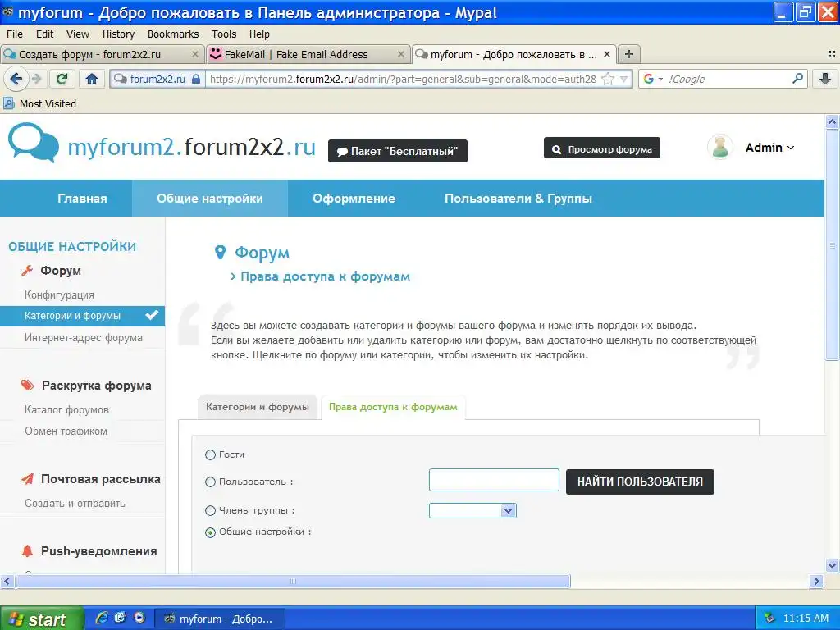Switch to the Главная navigation tab
This screenshot has height=630, width=840.
pos(82,199)
